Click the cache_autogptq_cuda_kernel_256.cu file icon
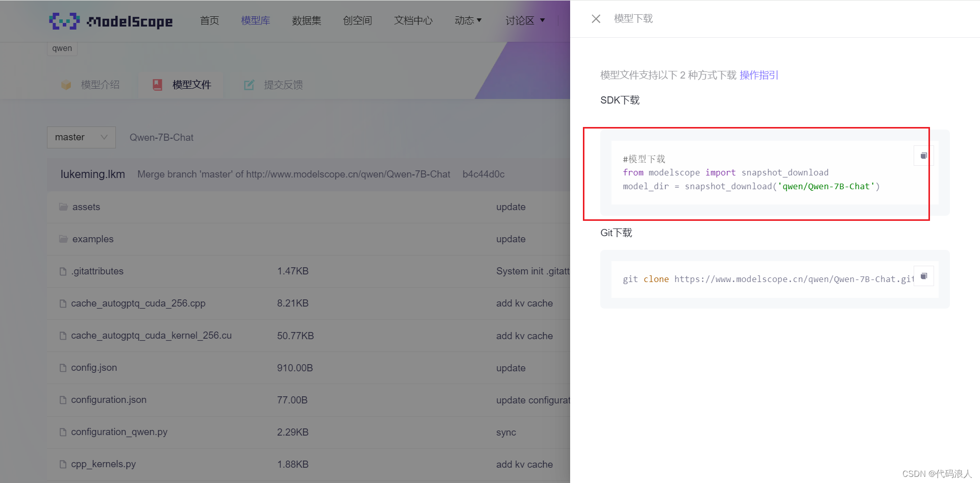 tap(63, 336)
